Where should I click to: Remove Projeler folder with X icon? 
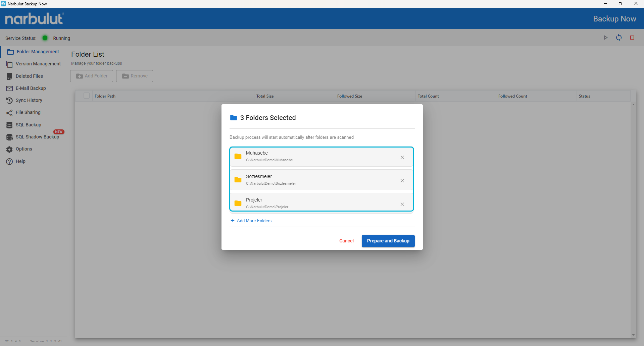click(x=402, y=204)
